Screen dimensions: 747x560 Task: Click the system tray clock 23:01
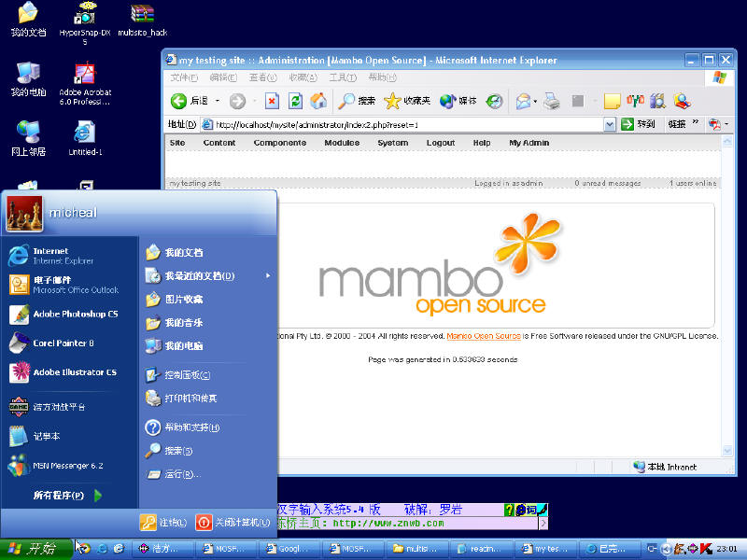[x=726, y=549]
